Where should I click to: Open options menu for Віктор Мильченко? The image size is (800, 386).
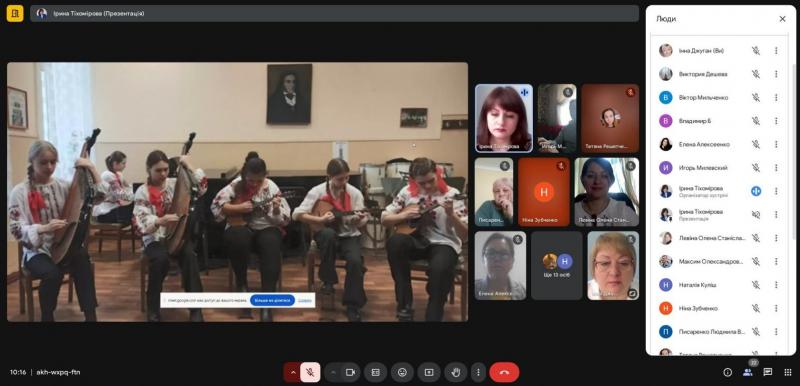tap(776, 97)
